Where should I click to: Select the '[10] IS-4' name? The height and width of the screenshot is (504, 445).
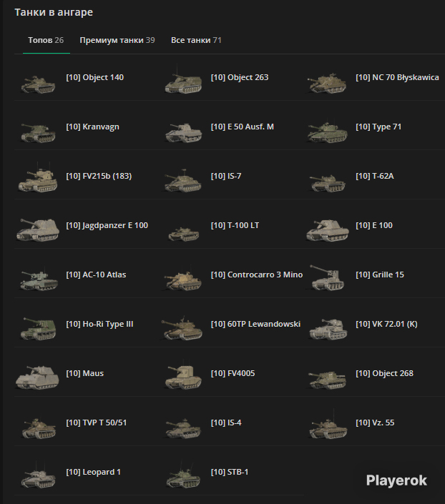[226, 423]
